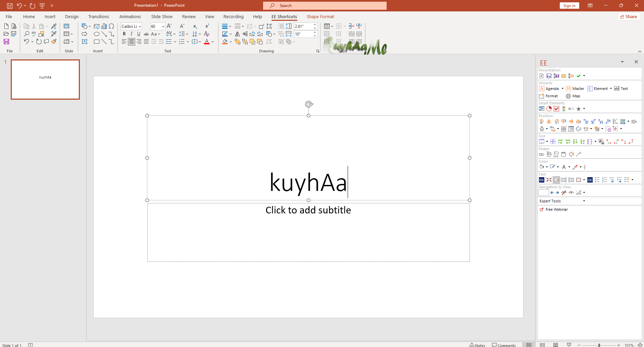644x347 pixels.
Task: Flip shape horizontally with the triangle icon
Action: pos(237,34)
